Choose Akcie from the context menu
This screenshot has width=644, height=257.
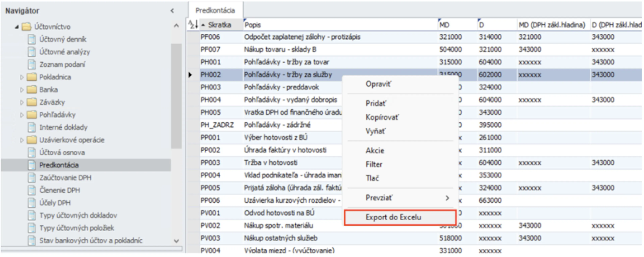pyautogui.click(x=400, y=150)
